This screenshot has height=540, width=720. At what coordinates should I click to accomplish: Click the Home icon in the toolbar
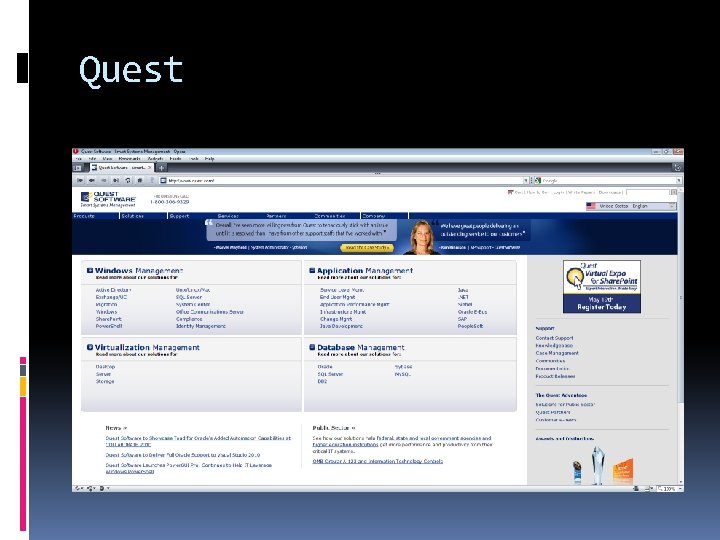140,180
